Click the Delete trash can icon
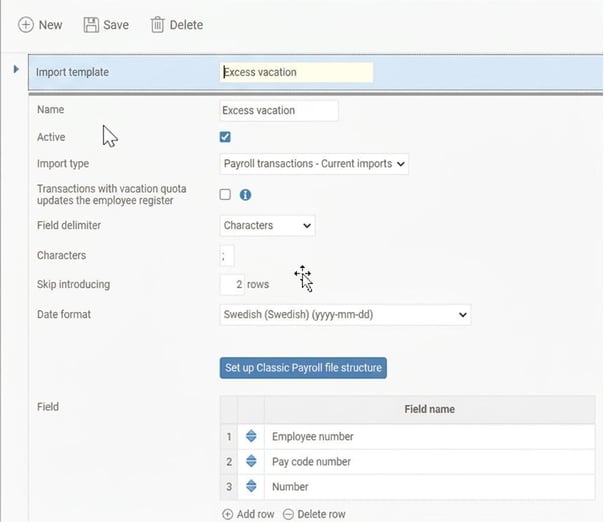Screen dimensions: 604x522 [157, 25]
